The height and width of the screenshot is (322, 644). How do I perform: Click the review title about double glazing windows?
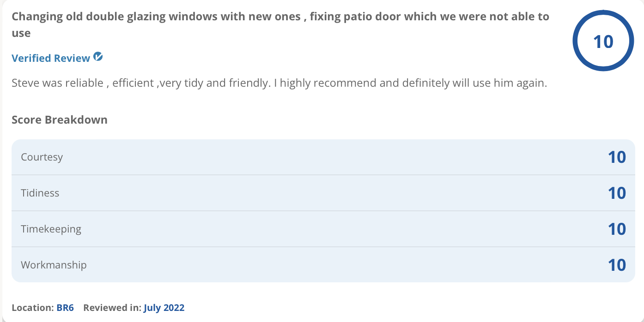pyautogui.click(x=280, y=25)
